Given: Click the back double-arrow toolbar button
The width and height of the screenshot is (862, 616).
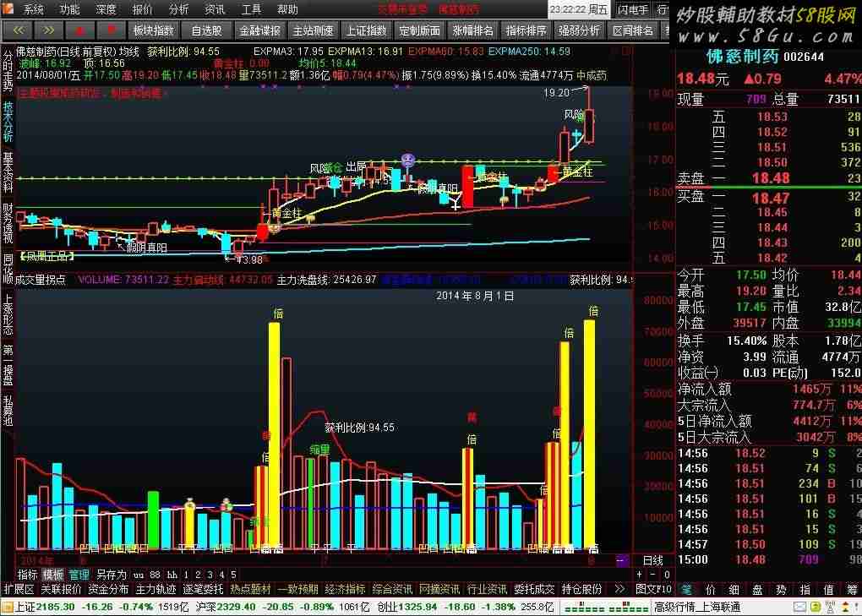Looking at the screenshot, I should (18, 30).
